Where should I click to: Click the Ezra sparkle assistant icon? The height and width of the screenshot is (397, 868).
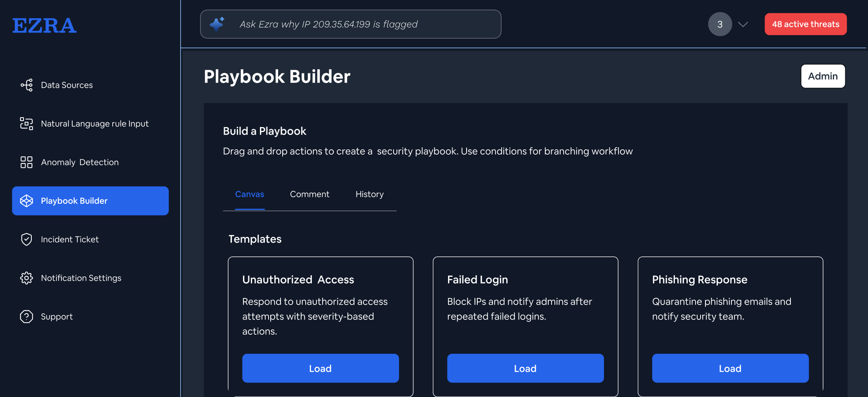[x=217, y=24]
